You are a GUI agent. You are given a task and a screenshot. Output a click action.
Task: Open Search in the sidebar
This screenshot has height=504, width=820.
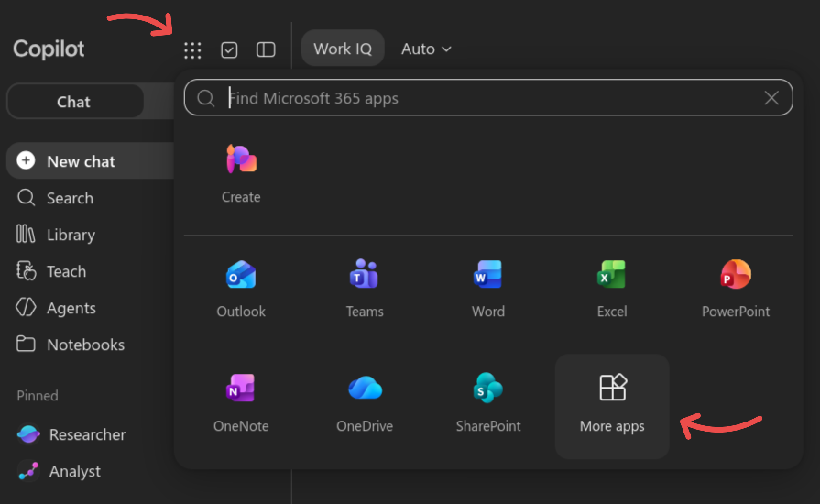(55, 198)
